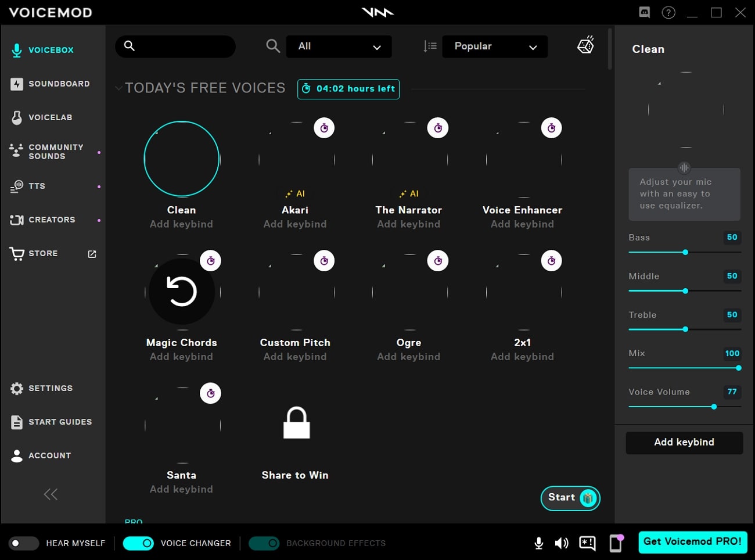Click the Voice Volume value 77 box
Screen dimensions: 755x560
coord(732,392)
